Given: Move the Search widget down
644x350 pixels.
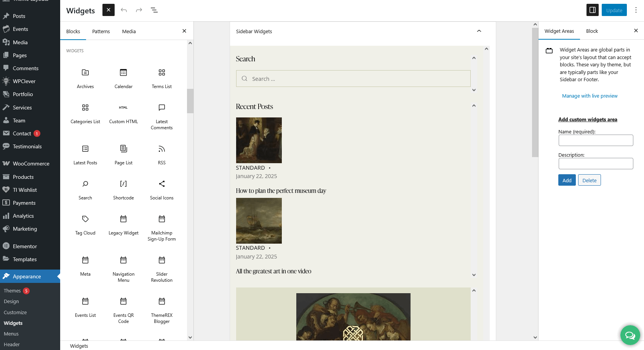Looking at the screenshot, I should pos(474,90).
